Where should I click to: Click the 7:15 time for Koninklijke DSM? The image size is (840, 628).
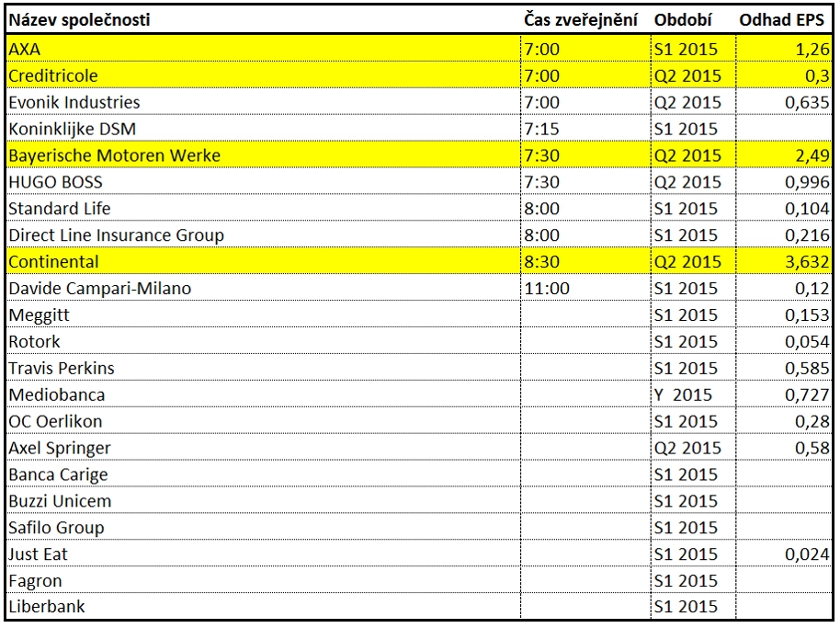click(x=541, y=129)
